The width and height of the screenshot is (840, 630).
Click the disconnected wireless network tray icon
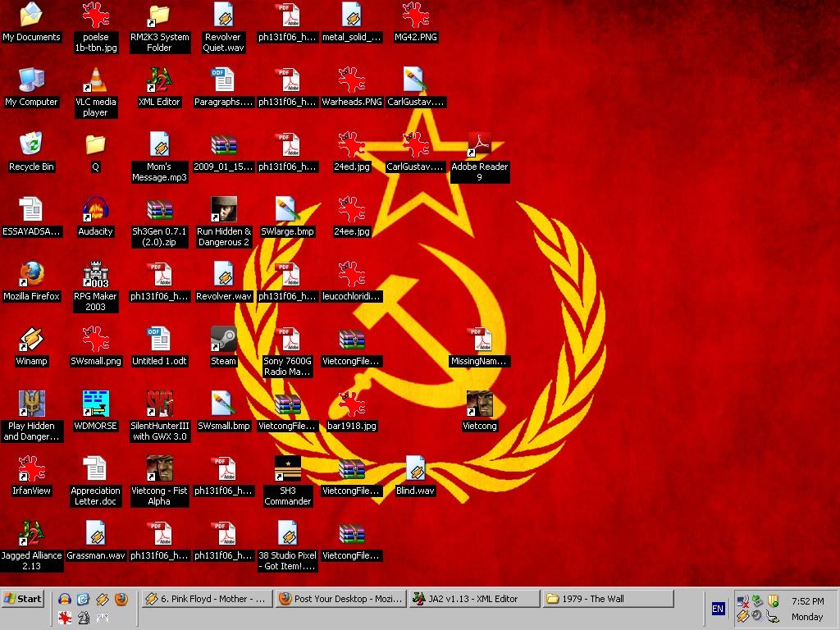pyautogui.click(x=742, y=601)
